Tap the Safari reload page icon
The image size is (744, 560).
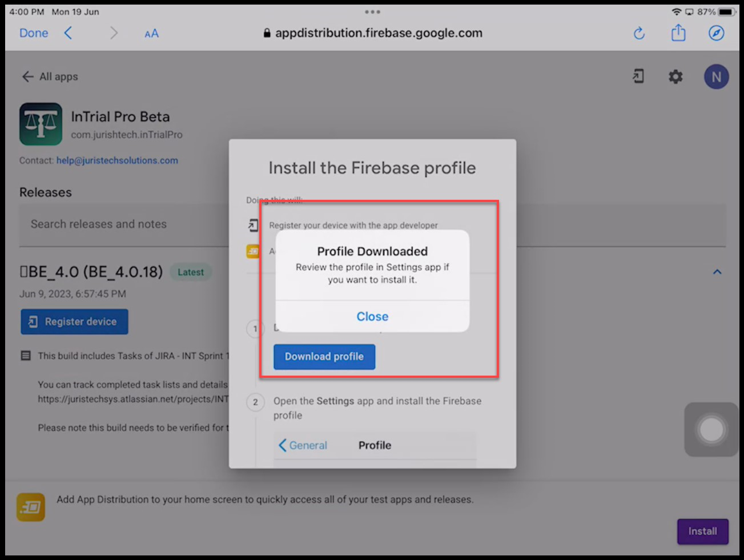(639, 34)
